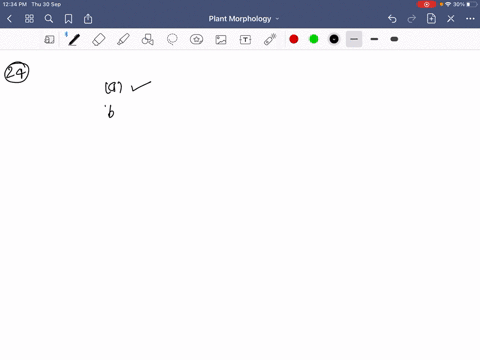Select the Eraser tool
The height and width of the screenshot is (360, 480).
(99, 40)
